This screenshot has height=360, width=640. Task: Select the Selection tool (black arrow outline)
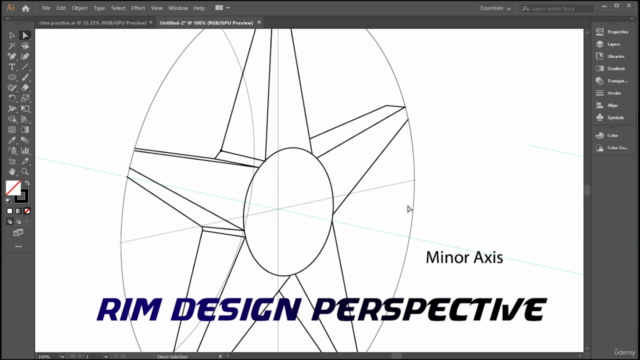tap(12, 36)
